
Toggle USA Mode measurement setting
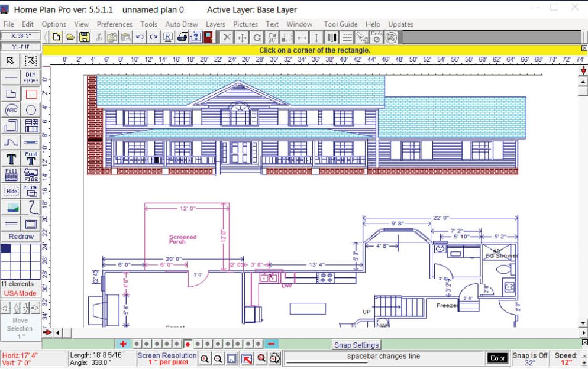click(x=20, y=293)
